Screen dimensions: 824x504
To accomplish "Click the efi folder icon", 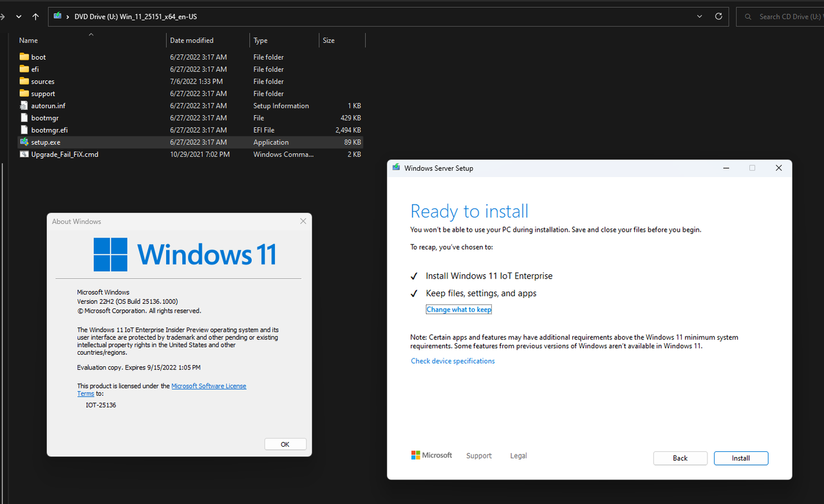I will (24, 69).
